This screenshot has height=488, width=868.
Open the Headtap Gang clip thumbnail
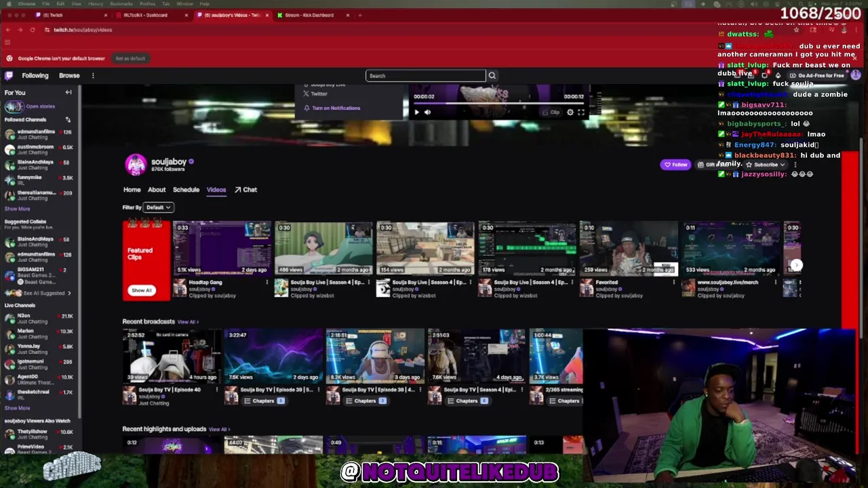point(222,247)
